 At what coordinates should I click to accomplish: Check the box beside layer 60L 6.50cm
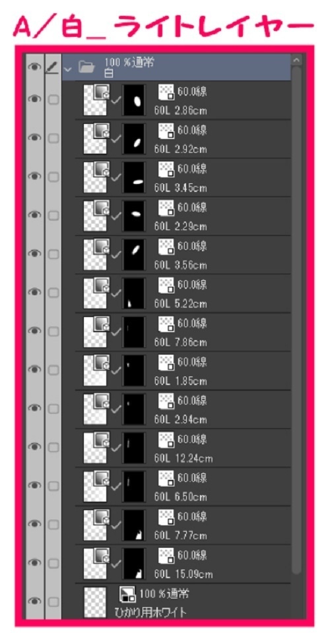tap(53, 486)
